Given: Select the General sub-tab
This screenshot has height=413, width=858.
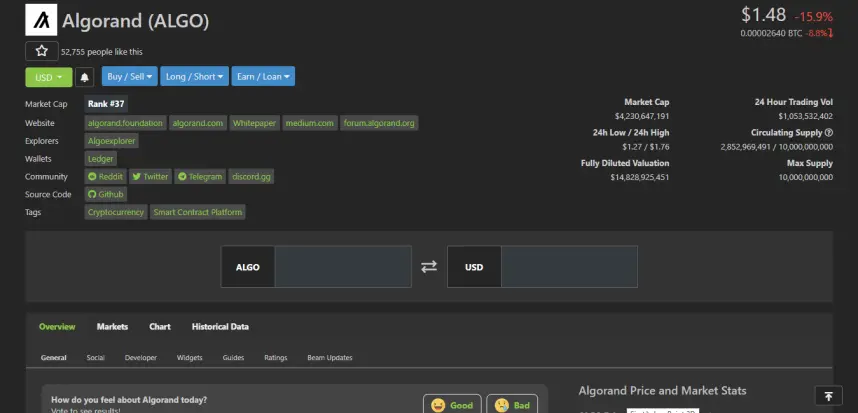Looking at the screenshot, I should [x=54, y=358].
